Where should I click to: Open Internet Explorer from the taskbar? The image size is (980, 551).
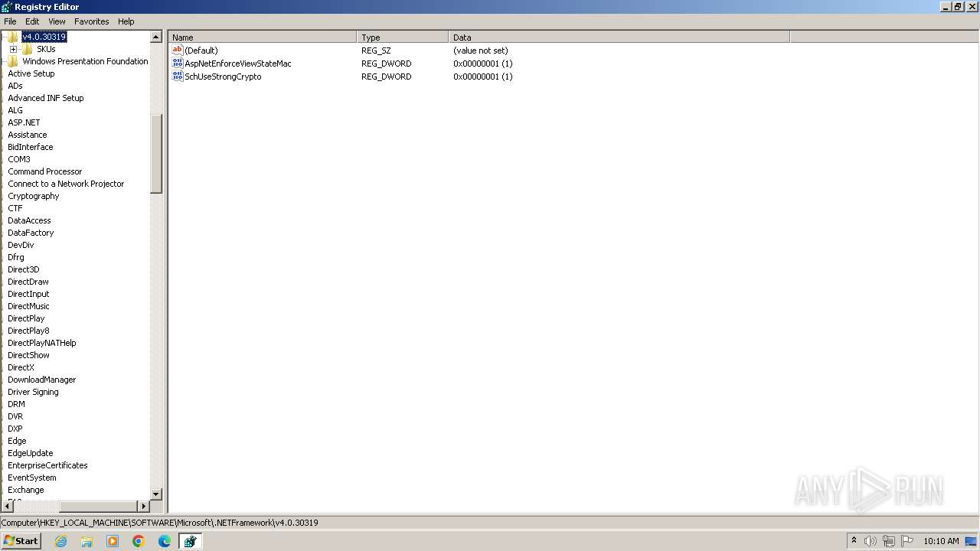point(60,541)
